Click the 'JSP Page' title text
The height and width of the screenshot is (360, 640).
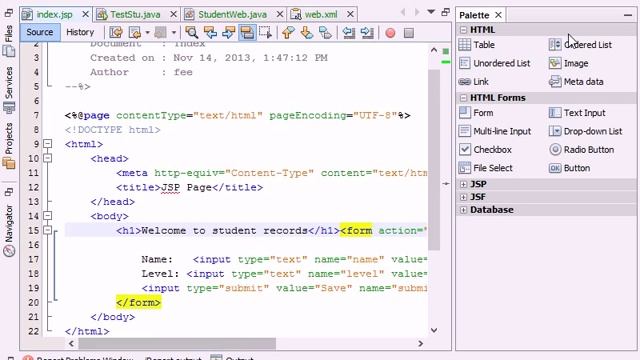(187, 187)
